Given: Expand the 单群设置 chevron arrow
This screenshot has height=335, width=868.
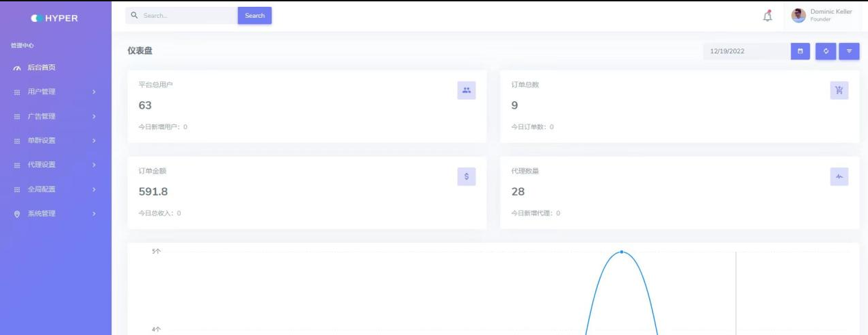Looking at the screenshot, I should (x=94, y=141).
